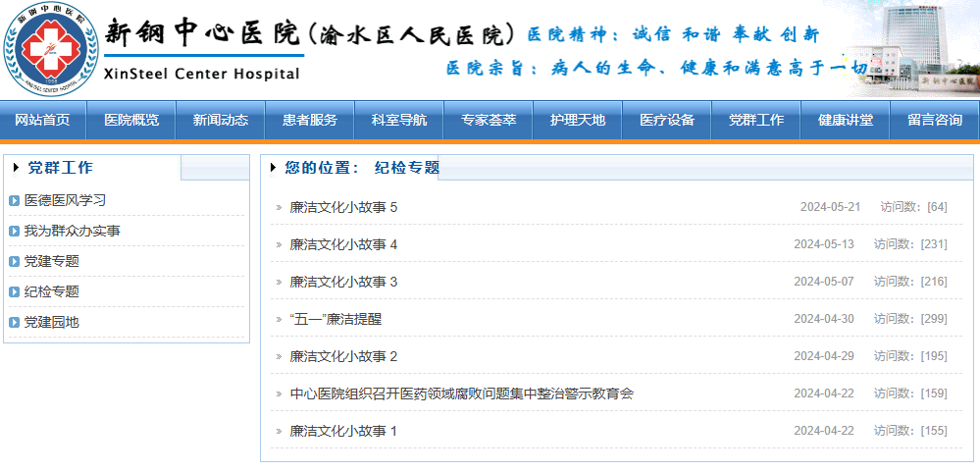This screenshot has height=472, width=980.
Task: Click the bullet icon beside 医德医风学习
Action: coord(14,201)
